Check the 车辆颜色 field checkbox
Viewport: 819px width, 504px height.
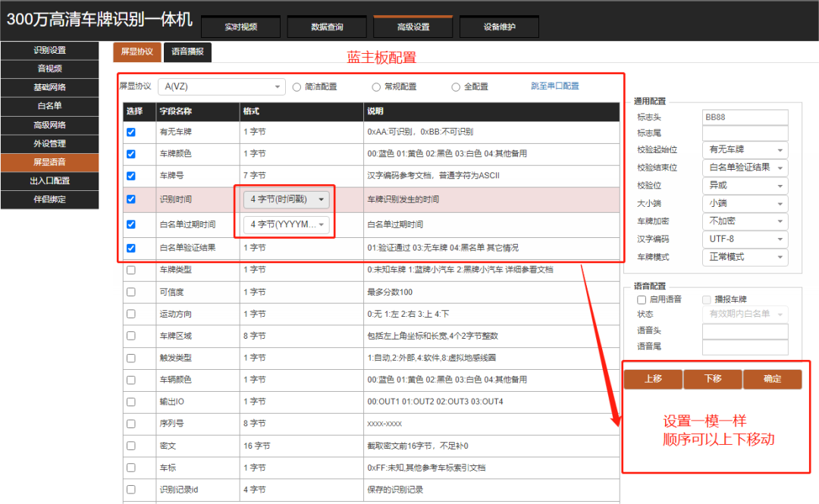pos(131,380)
